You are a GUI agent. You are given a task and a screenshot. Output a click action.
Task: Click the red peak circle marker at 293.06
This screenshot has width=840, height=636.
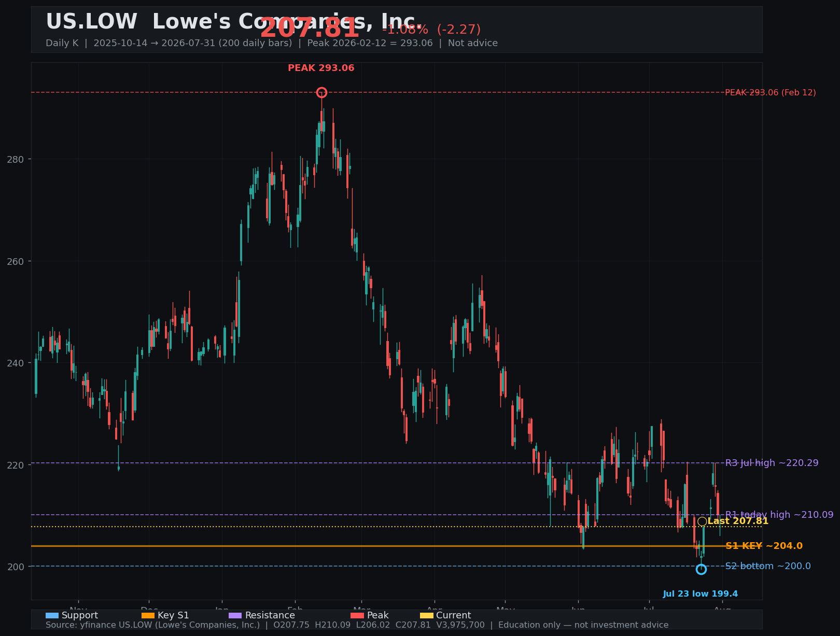click(x=321, y=93)
